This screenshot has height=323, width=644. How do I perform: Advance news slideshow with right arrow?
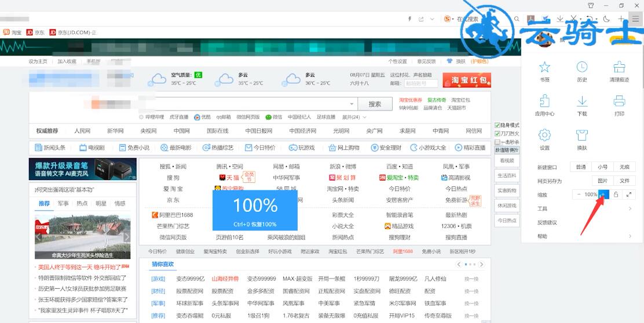tap(126, 237)
